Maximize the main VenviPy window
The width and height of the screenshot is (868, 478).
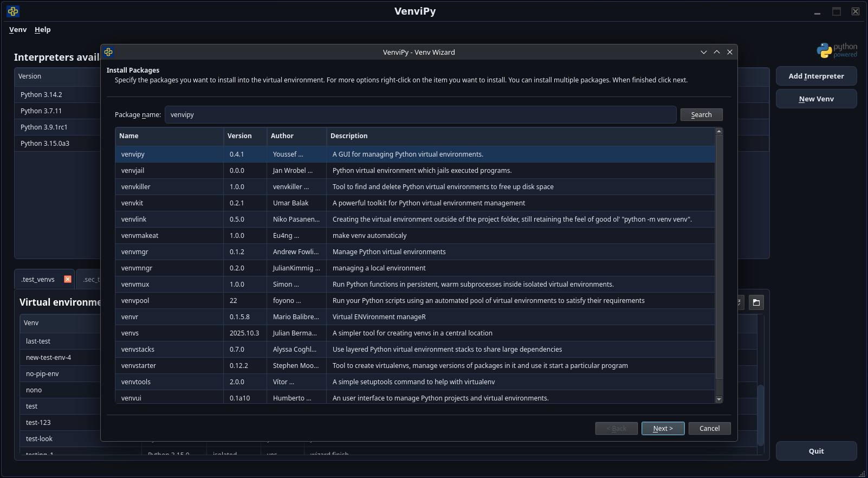(x=837, y=11)
